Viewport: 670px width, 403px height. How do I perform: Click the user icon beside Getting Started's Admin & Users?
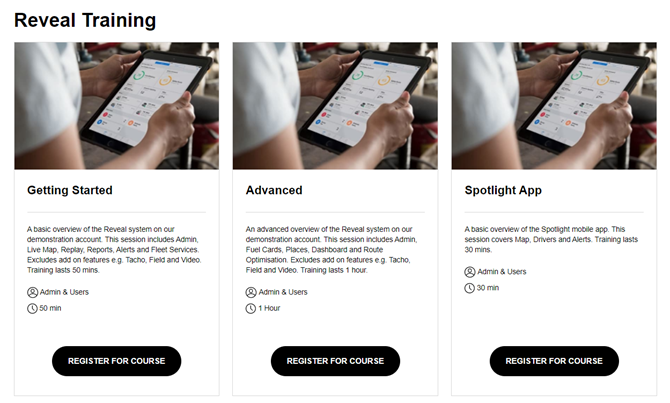(32, 292)
